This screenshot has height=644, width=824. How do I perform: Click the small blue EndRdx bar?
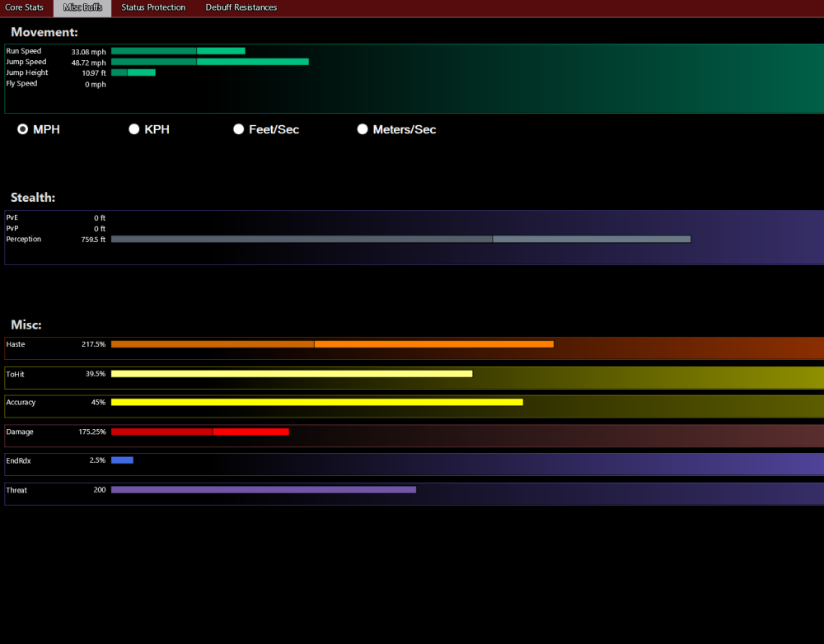pos(122,460)
